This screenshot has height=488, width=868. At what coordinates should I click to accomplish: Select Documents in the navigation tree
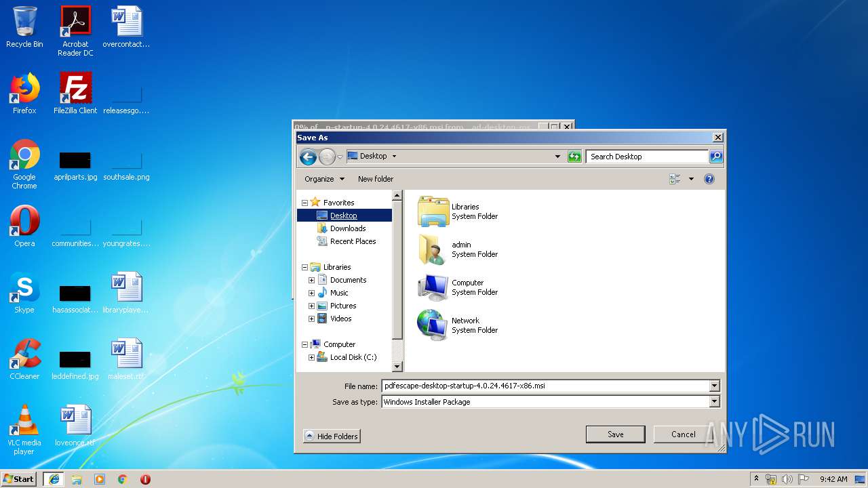click(x=348, y=280)
